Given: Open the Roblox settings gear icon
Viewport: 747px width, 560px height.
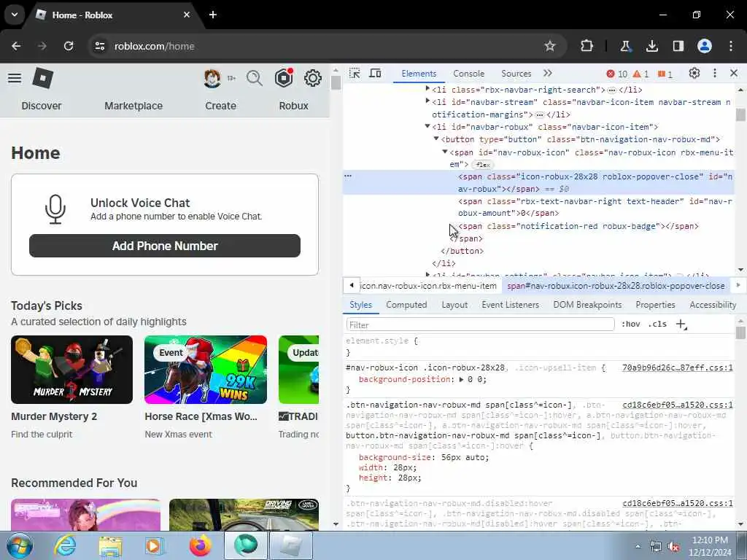Looking at the screenshot, I should (x=313, y=78).
